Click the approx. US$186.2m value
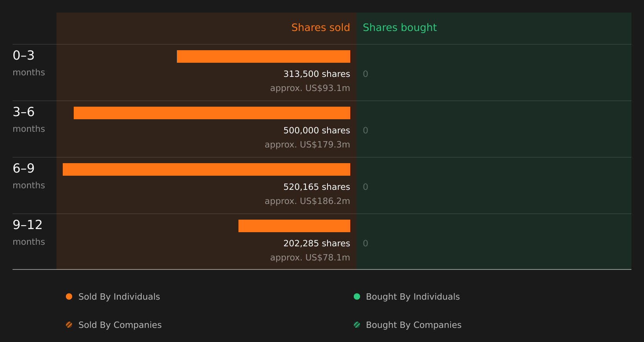The width and height of the screenshot is (644, 342). [307, 201]
